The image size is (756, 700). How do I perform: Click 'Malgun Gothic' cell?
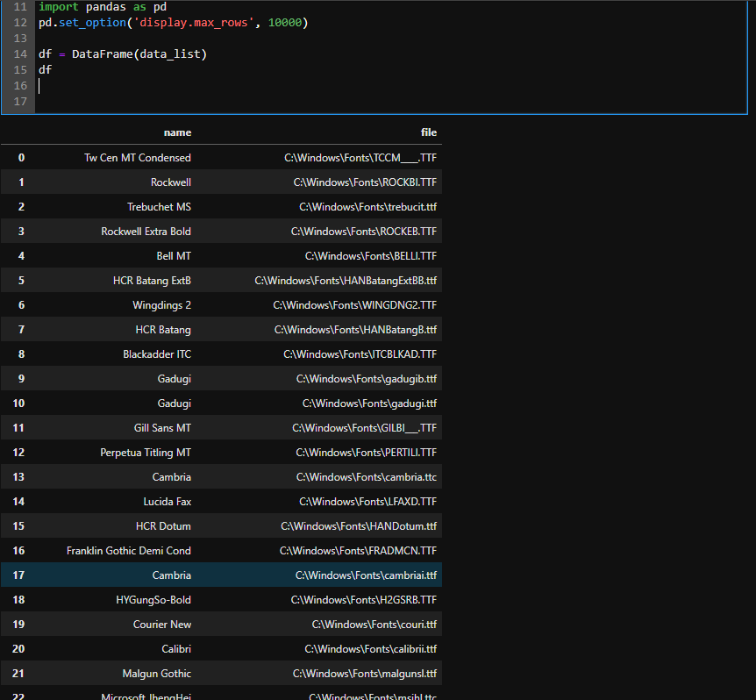coord(157,674)
